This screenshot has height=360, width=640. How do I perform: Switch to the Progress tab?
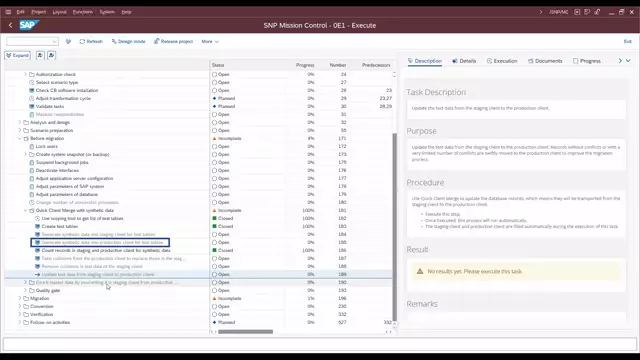click(587, 61)
